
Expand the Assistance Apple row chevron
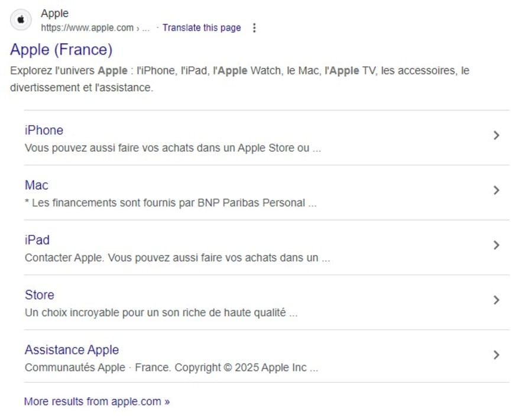coord(497,355)
